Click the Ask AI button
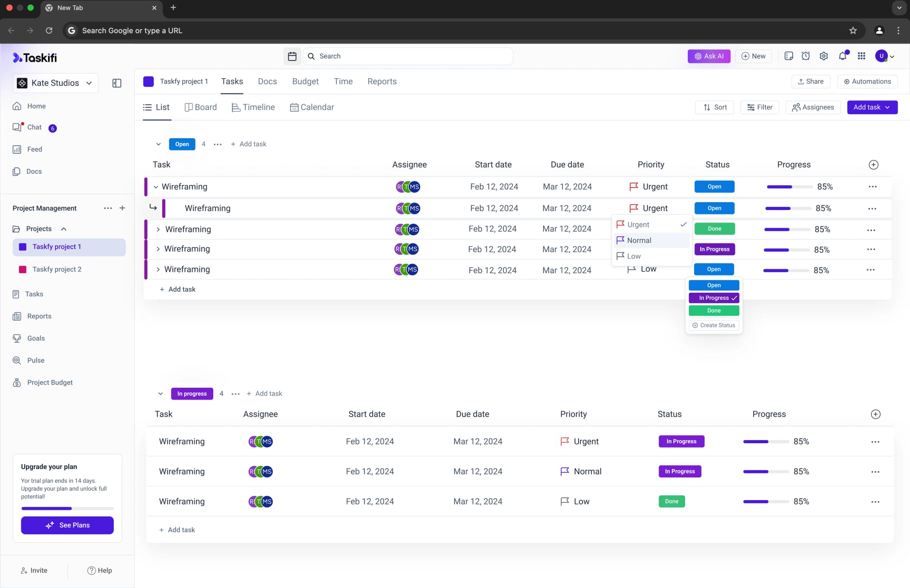The width and height of the screenshot is (910, 588). tap(709, 56)
